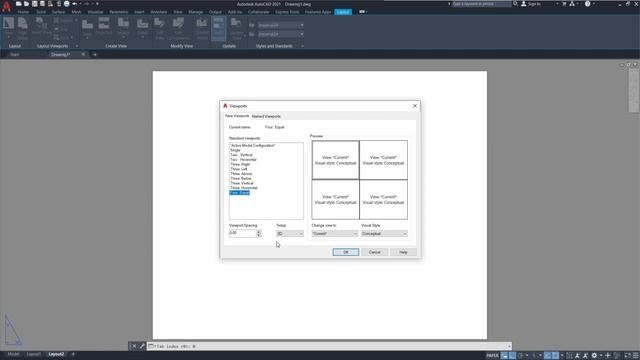This screenshot has height=360, width=640.
Task: Switch to the Start file tab
Action: coord(15,54)
